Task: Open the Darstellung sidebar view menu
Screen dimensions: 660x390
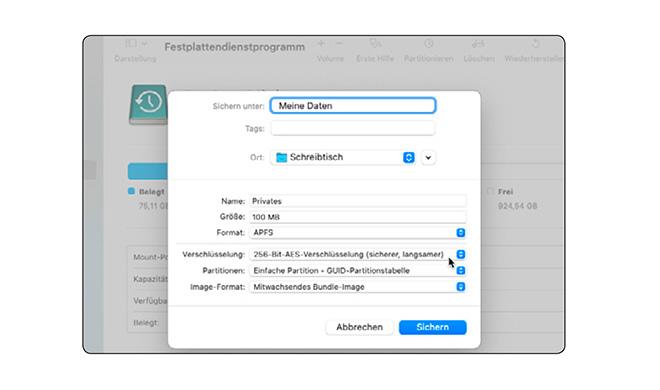Action: click(x=136, y=44)
